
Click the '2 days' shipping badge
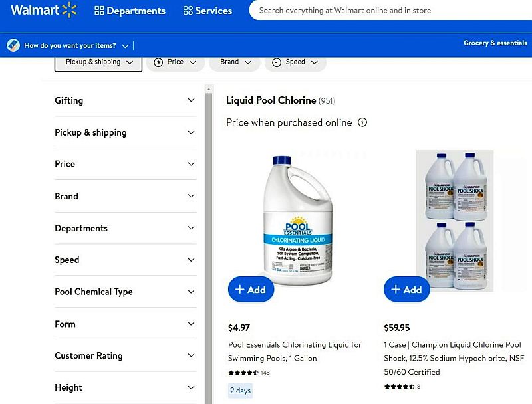pyautogui.click(x=240, y=391)
